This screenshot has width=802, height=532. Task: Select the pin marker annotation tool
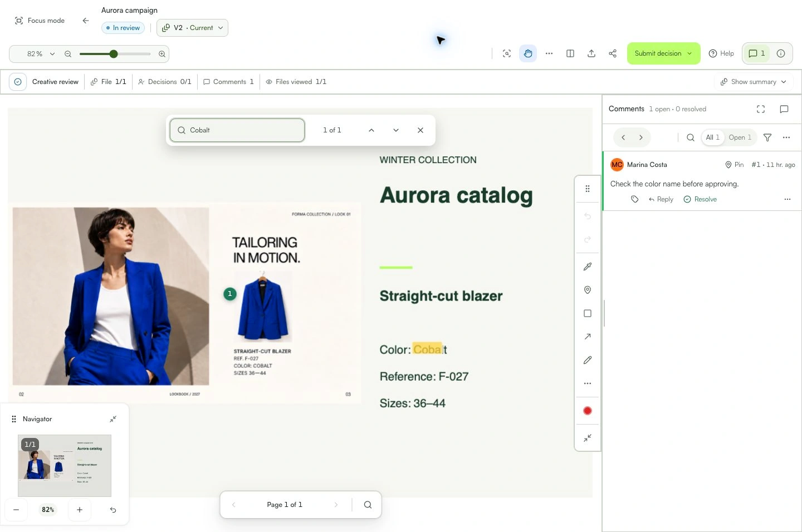tap(587, 290)
